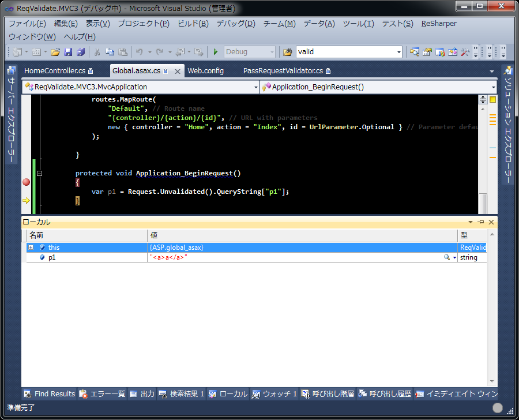Open the Debug configuration dropdown
Viewport: 519px width, 420px height.
pyautogui.click(x=272, y=52)
